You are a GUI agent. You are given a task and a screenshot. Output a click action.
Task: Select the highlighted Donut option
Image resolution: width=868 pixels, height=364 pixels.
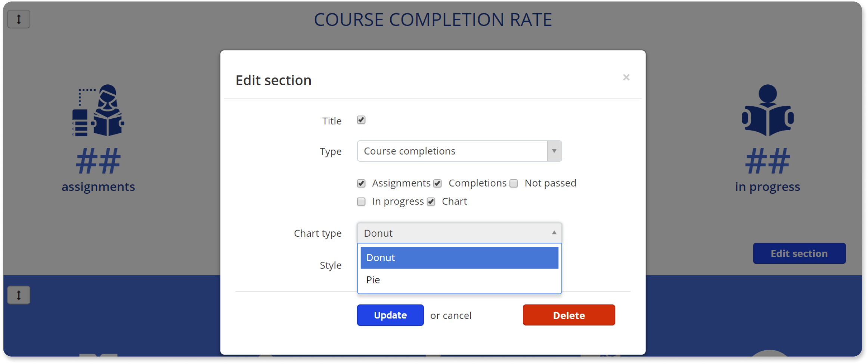click(x=459, y=258)
